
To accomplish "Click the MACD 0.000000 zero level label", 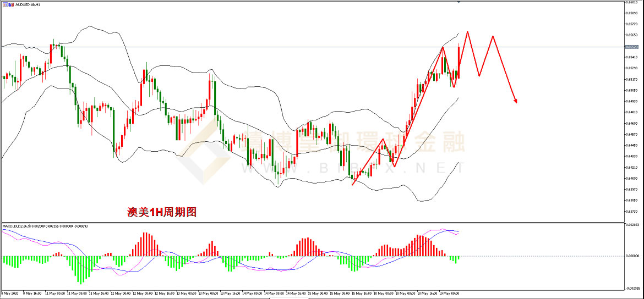I will (x=632, y=256).
